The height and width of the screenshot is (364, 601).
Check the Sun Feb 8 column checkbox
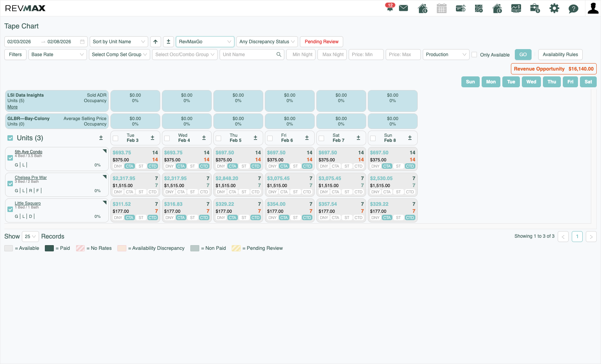click(373, 138)
